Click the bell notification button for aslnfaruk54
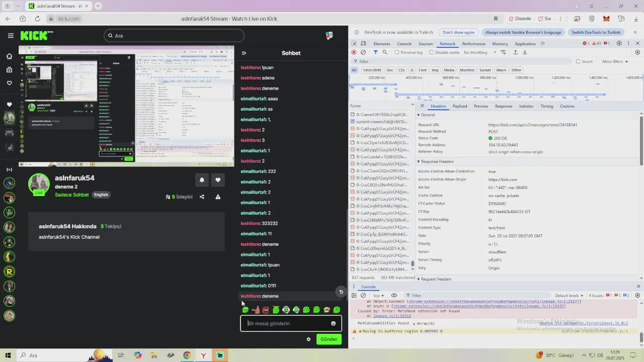 (x=202, y=180)
